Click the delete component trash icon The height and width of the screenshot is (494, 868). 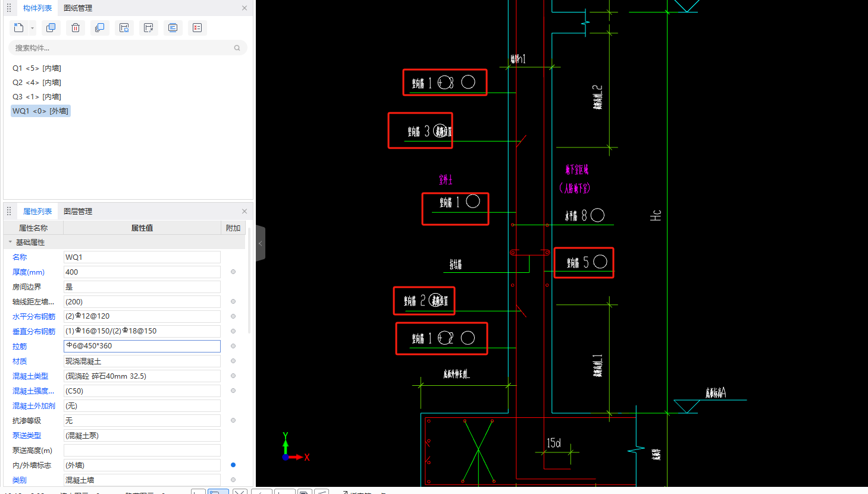pos(76,28)
